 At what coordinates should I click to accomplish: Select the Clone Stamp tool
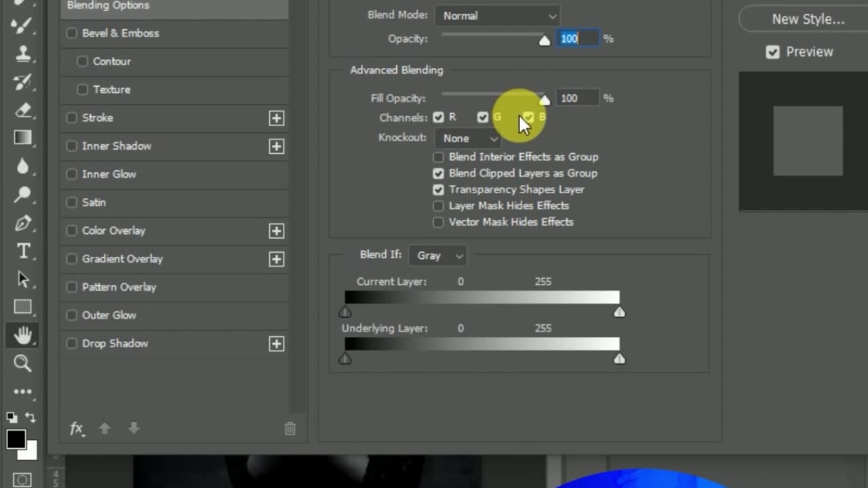click(x=22, y=54)
